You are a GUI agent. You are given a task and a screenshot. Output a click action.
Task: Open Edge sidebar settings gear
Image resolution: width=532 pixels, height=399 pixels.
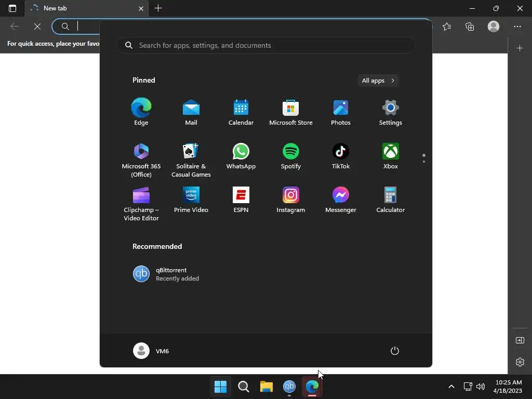[520, 362]
